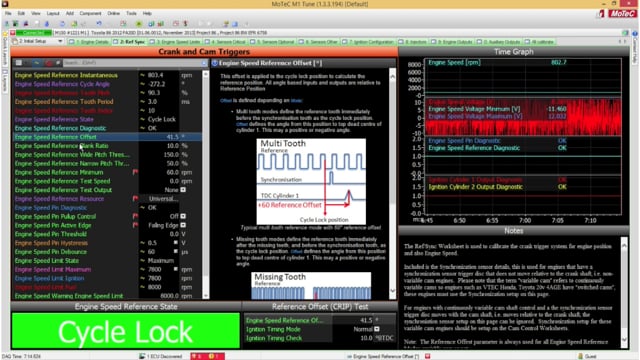The height and width of the screenshot is (360, 640).
Task: Select Engine Speed Reference State row
Action: click(x=107, y=119)
